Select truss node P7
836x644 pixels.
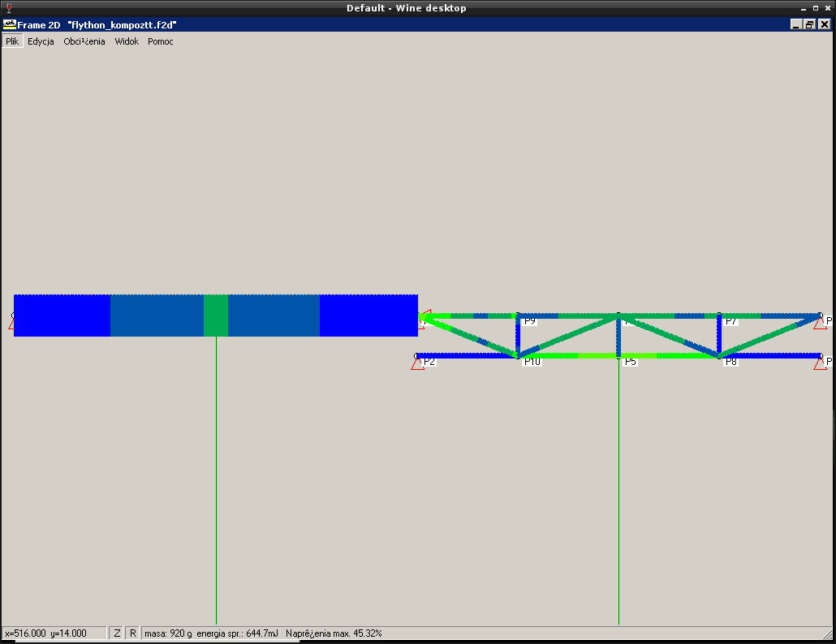point(719,315)
